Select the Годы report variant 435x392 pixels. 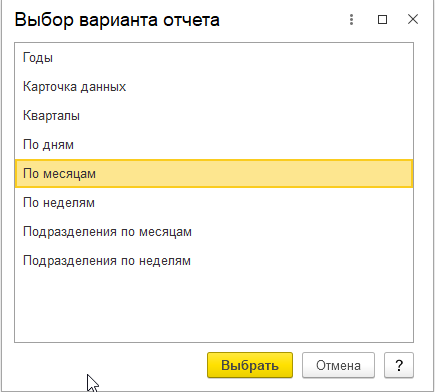click(x=214, y=58)
